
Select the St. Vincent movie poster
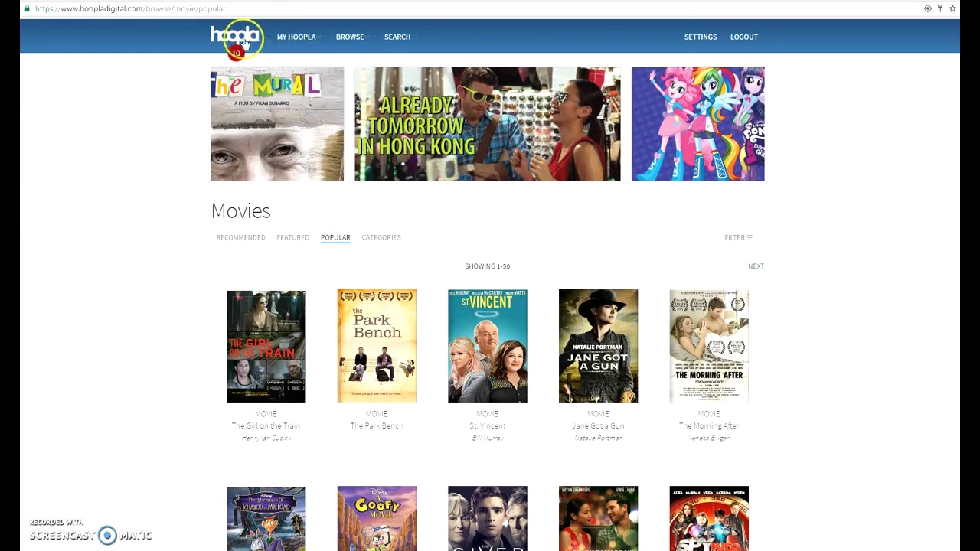(x=488, y=346)
